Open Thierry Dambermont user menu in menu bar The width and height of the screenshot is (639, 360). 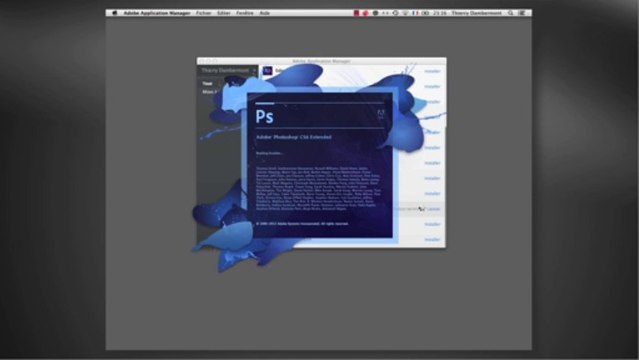476,13
